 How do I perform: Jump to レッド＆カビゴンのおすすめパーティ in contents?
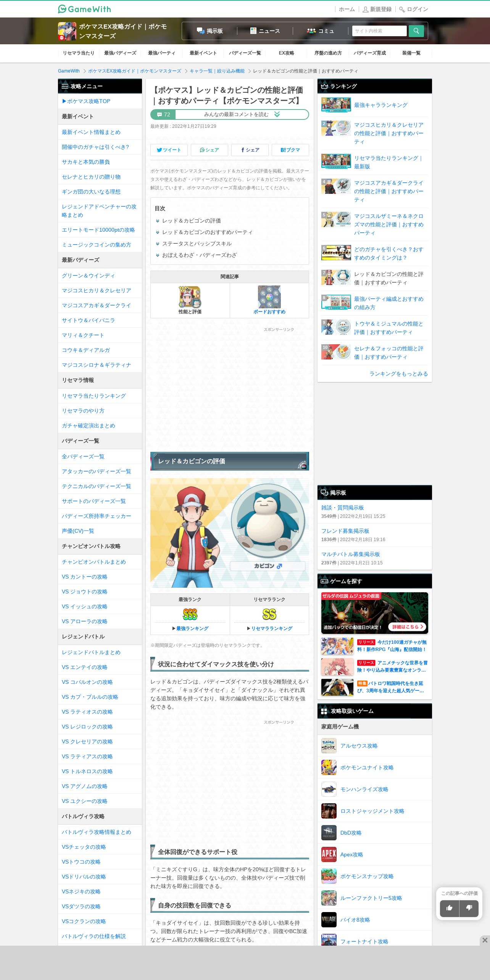coord(207,232)
